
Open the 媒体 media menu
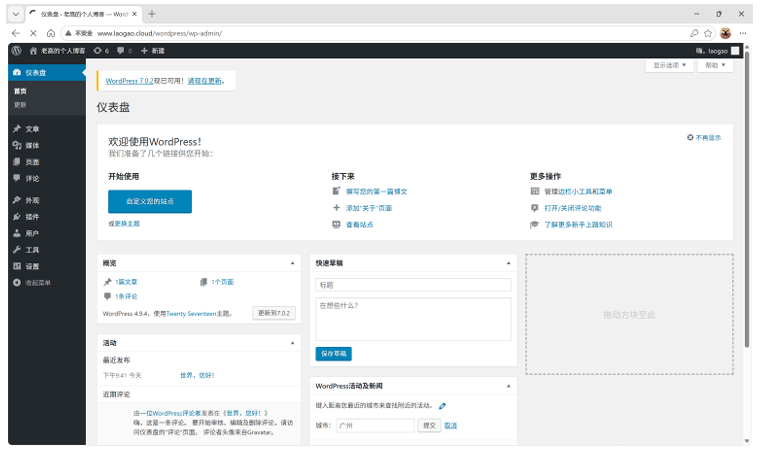pos(47,145)
